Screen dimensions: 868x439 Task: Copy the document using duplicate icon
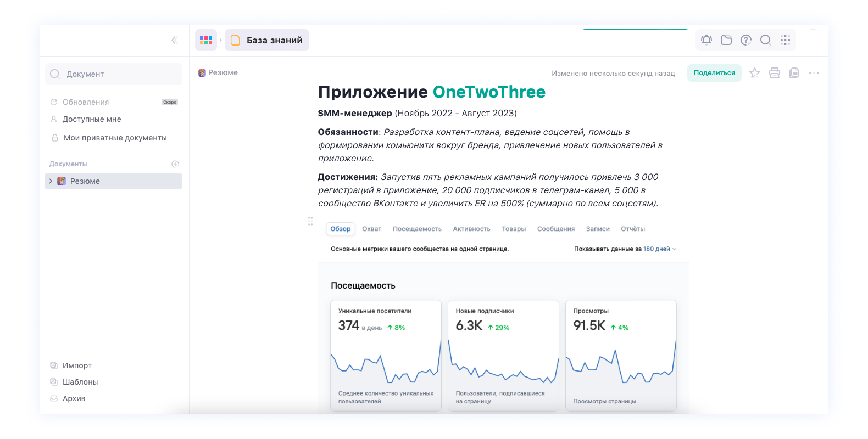coord(794,73)
